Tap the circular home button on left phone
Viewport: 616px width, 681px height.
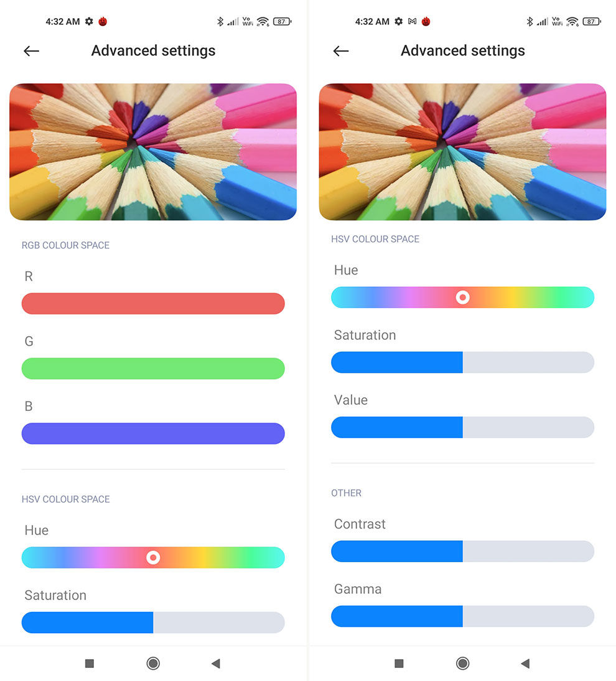coord(153,663)
